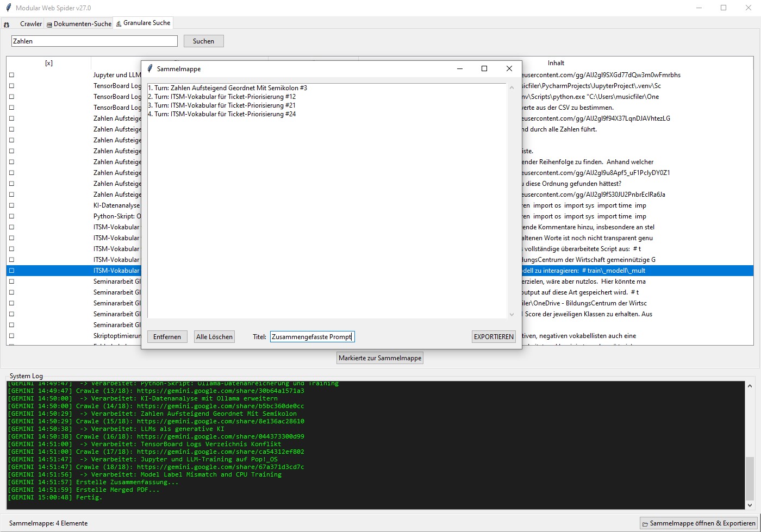Viewport: 761px width, 532px height.
Task: Click inside the Titel input field
Action: [312, 336]
